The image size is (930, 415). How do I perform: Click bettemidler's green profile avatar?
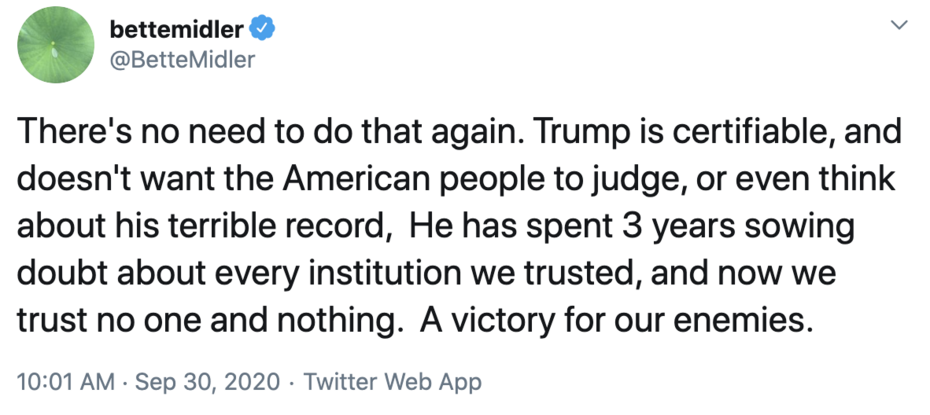(x=58, y=48)
